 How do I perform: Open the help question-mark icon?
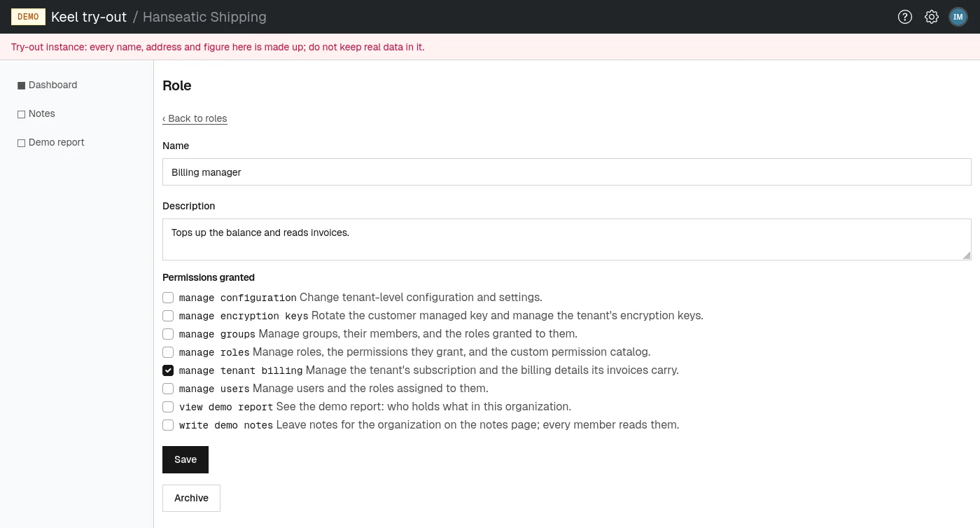tap(905, 17)
